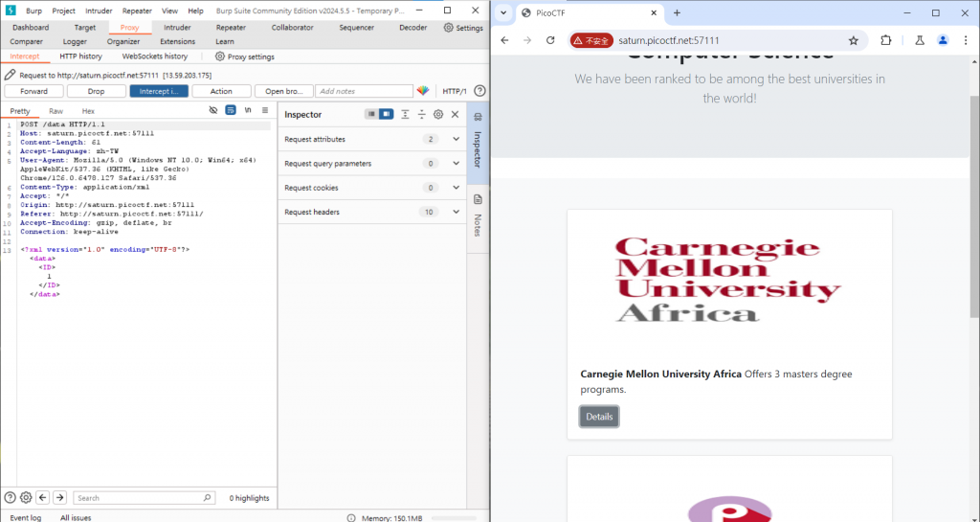Open Chrome tab search dropdown arrow
Screen dimensions: 980x522
(503, 12)
